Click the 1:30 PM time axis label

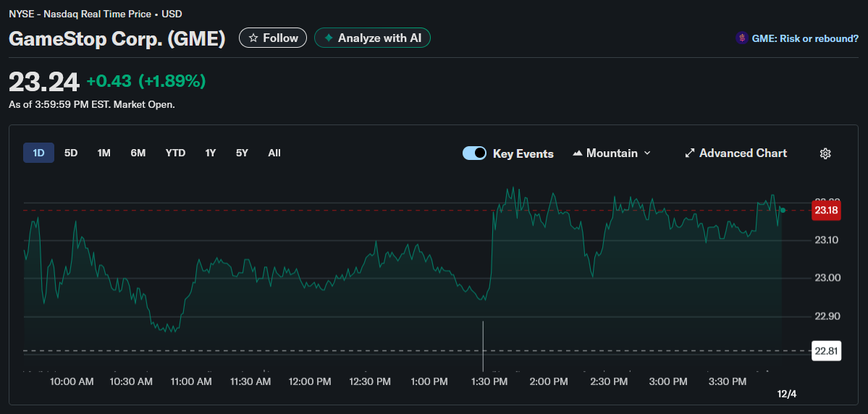(x=488, y=382)
